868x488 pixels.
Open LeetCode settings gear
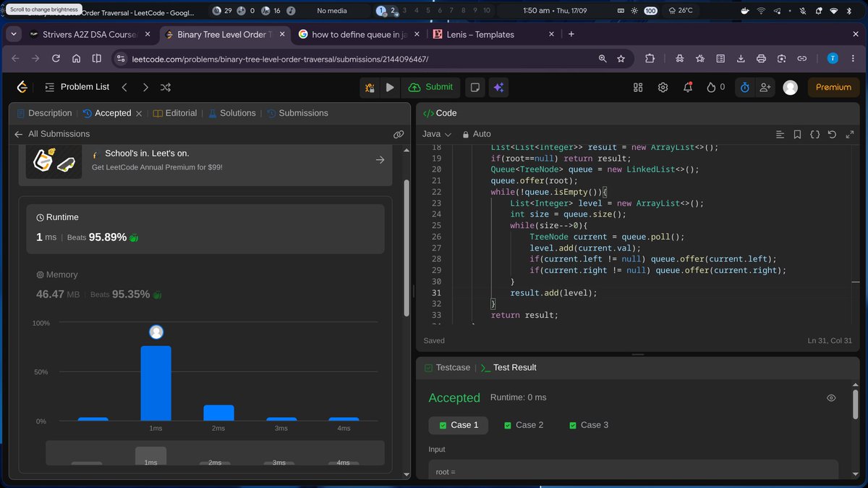click(x=663, y=87)
